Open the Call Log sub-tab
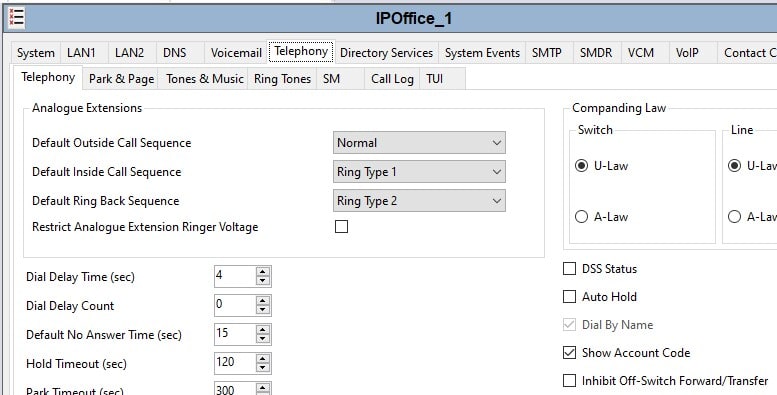Image resolution: width=777 pixels, height=395 pixels. (392, 79)
